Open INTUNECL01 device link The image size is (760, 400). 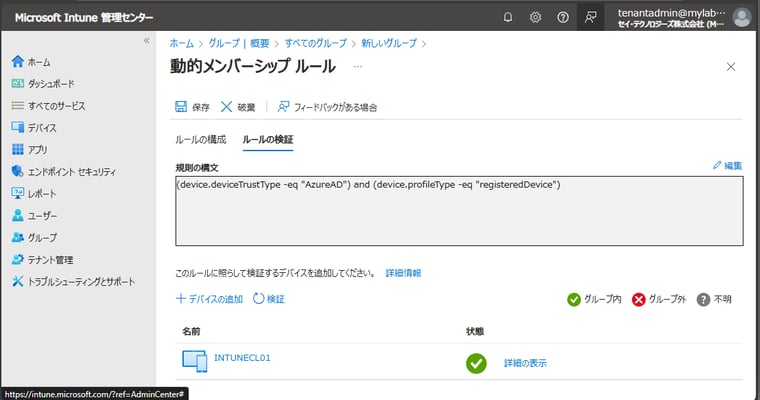(242, 358)
